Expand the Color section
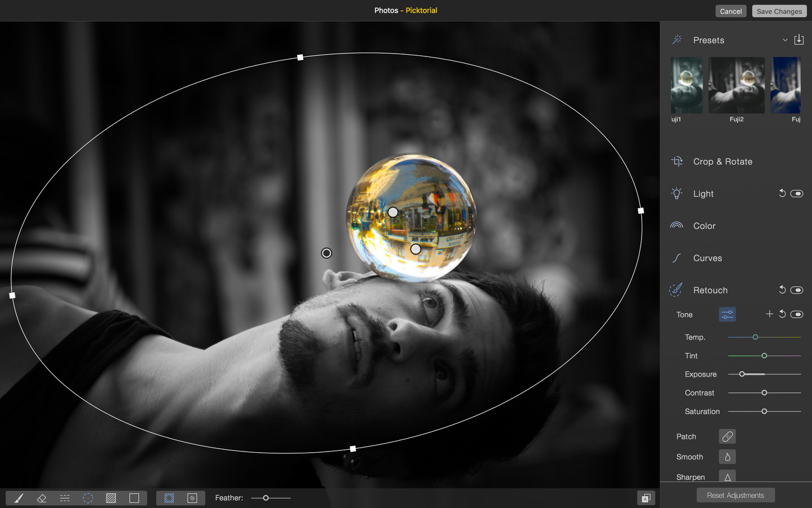This screenshot has width=812, height=508. click(704, 226)
